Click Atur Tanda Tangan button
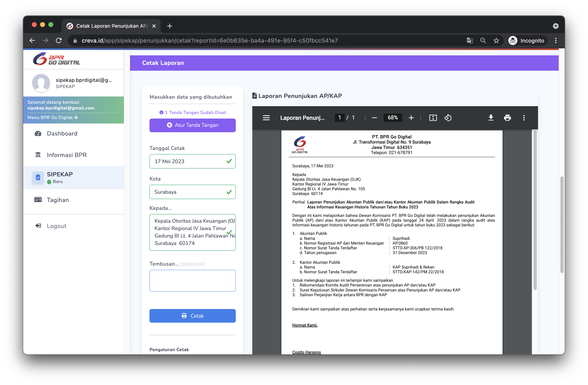This screenshot has height=385, width=588. coord(192,125)
